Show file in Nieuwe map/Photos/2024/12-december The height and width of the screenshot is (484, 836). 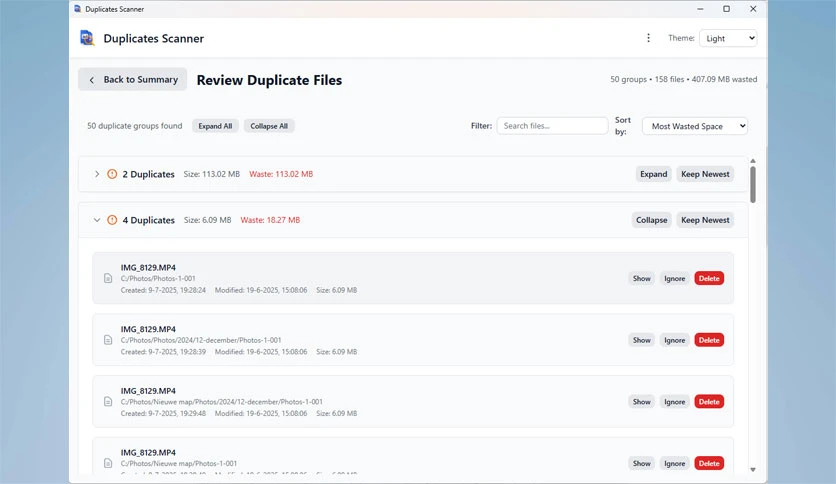click(x=641, y=402)
